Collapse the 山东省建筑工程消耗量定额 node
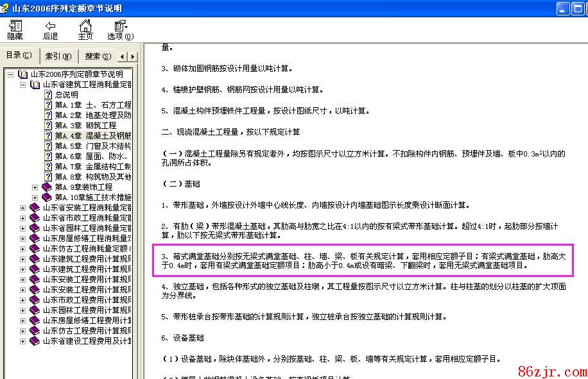The height and width of the screenshot is (379, 588). click(23, 85)
